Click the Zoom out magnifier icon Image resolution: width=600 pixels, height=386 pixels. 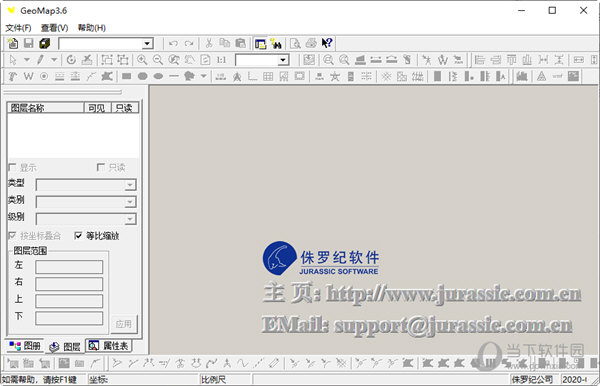point(158,60)
